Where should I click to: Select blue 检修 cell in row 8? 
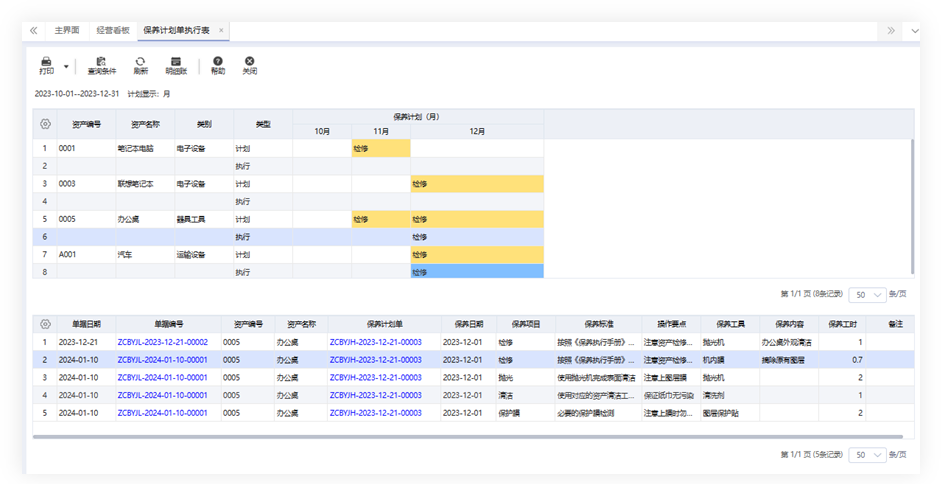477,271
